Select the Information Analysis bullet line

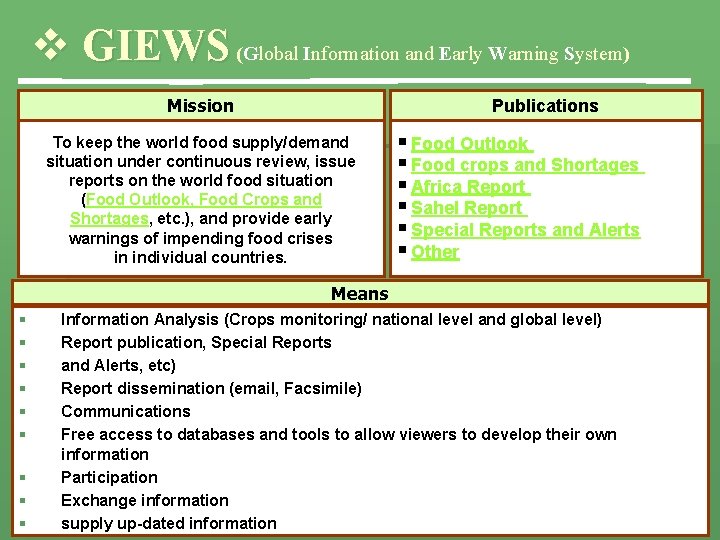331,319
